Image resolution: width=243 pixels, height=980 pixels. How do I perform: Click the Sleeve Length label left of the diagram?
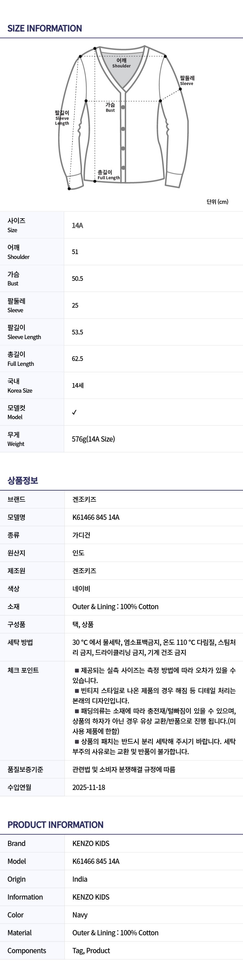pyautogui.click(x=62, y=118)
